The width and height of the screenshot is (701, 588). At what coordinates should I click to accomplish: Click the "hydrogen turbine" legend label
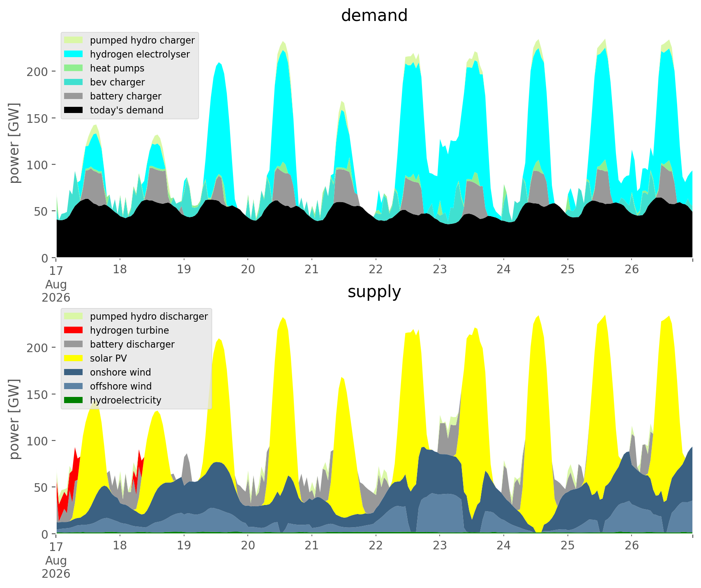point(129,331)
